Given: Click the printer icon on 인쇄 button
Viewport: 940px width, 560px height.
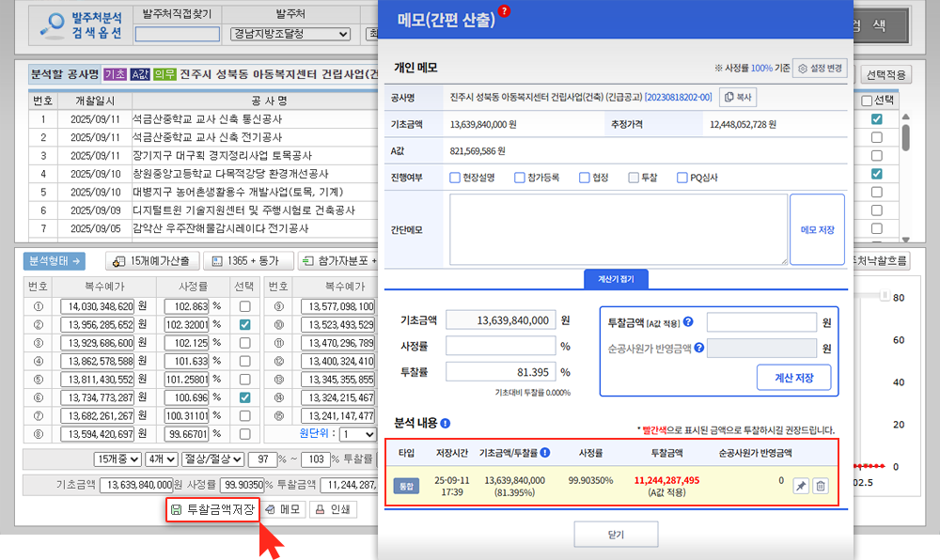Looking at the screenshot, I should pos(321,509).
